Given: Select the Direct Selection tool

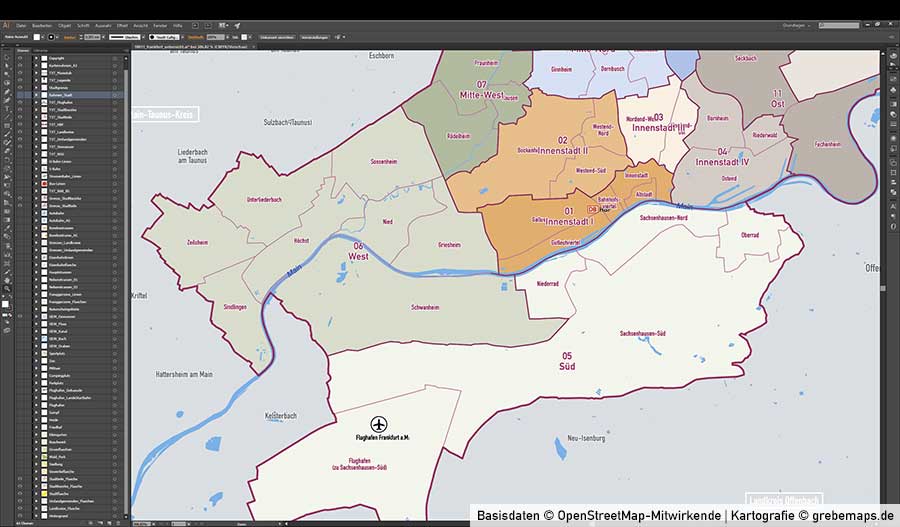Looking at the screenshot, I should tap(7, 65).
